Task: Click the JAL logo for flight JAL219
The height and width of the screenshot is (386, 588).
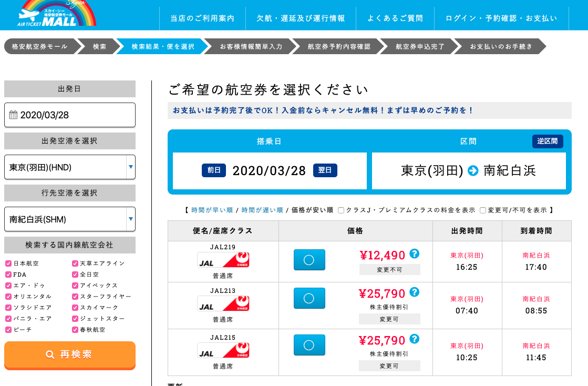Action: coord(223,260)
